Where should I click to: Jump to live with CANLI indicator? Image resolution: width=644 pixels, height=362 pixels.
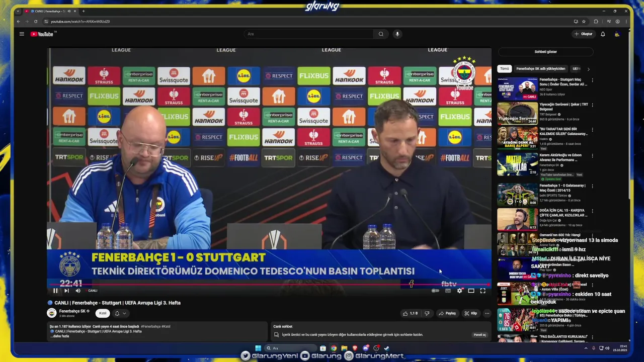(x=93, y=291)
